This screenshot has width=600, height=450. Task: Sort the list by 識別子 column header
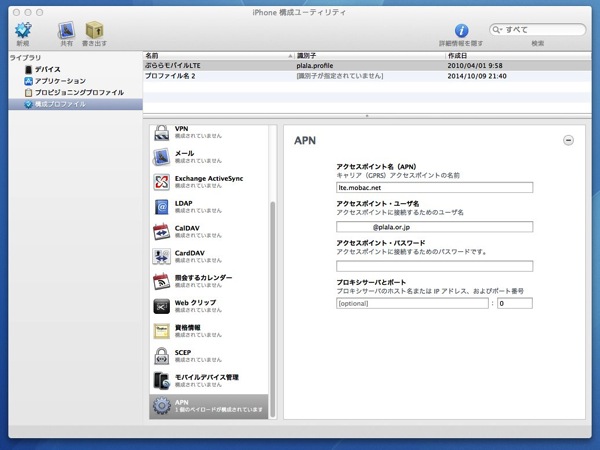368,55
